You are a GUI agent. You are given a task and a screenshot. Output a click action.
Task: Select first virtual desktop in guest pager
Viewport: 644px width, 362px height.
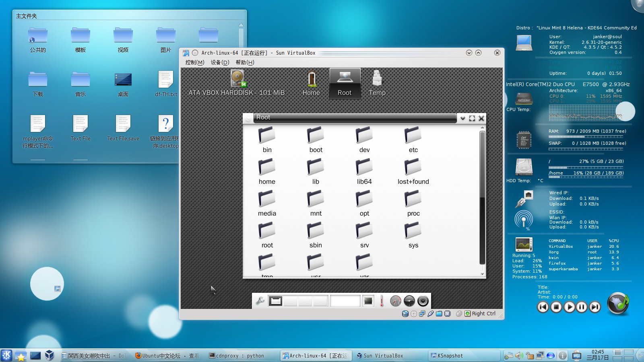pyautogui.click(x=275, y=301)
